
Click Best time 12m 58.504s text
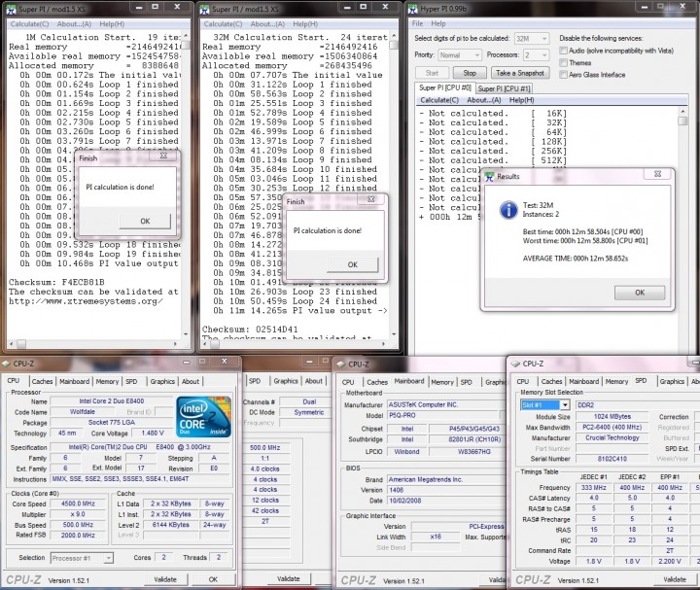click(582, 231)
